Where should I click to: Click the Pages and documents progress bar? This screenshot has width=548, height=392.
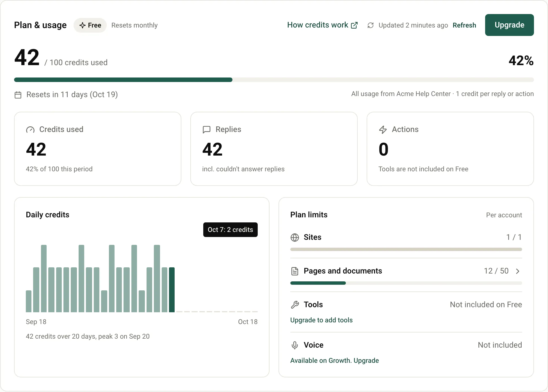tap(406, 283)
